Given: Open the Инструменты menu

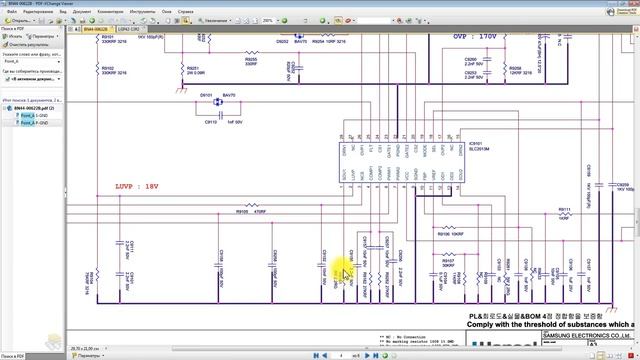Looking at the screenshot, I should (142, 12).
